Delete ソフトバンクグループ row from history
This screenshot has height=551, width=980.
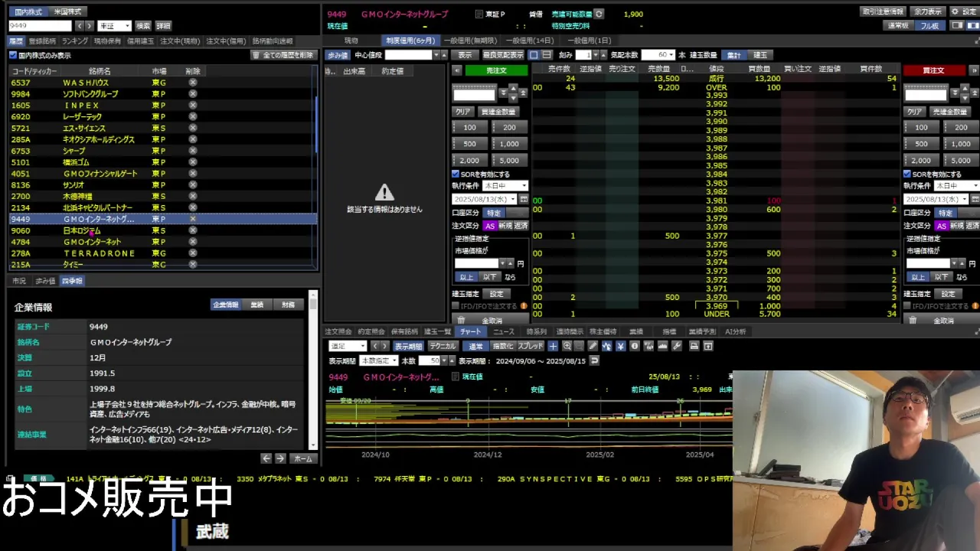(192, 93)
